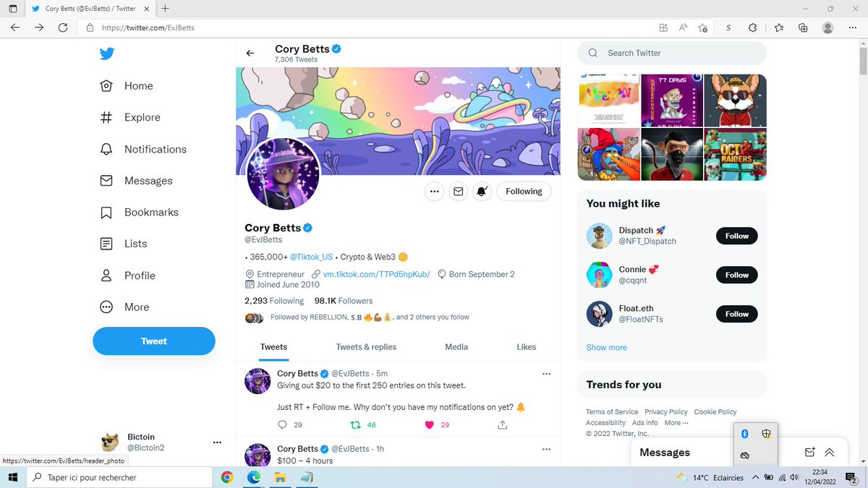
Task: Message Cory Betts via the envelope icon
Action: coord(458,192)
